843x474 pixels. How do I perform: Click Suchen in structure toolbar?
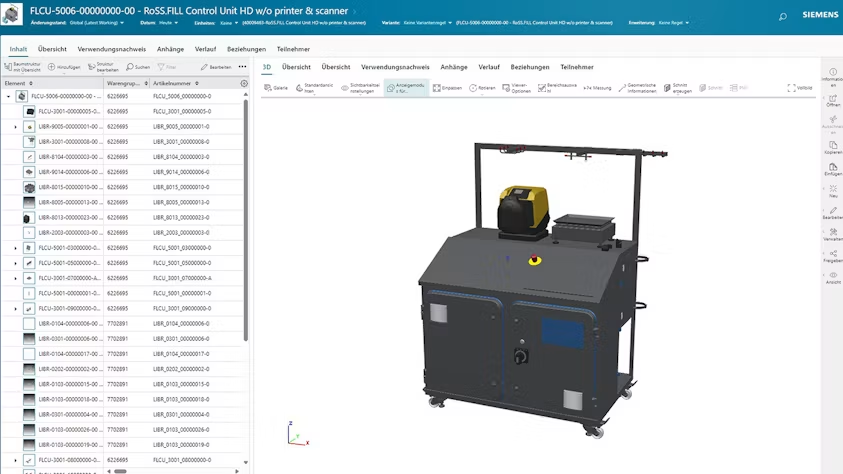tap(138, 67)
